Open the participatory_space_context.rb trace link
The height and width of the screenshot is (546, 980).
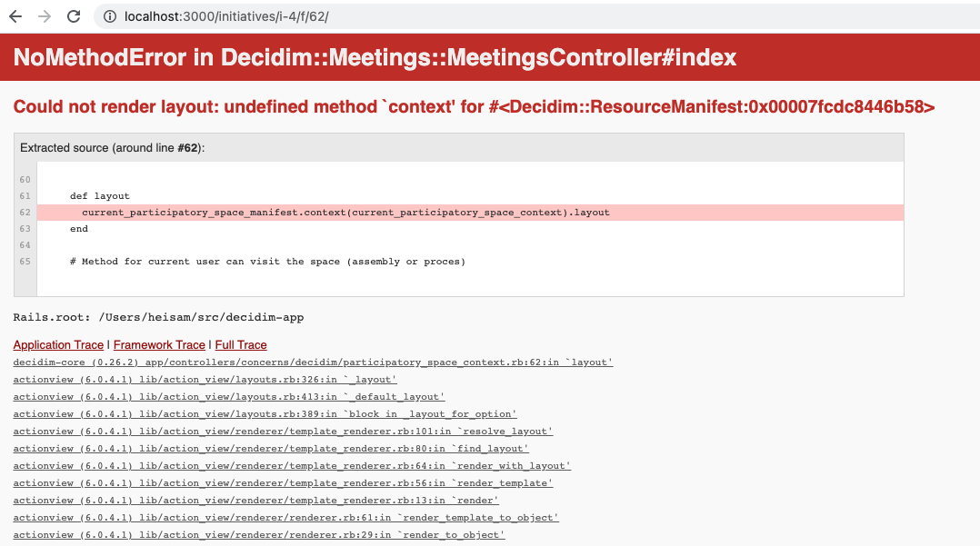pos(313,362)
